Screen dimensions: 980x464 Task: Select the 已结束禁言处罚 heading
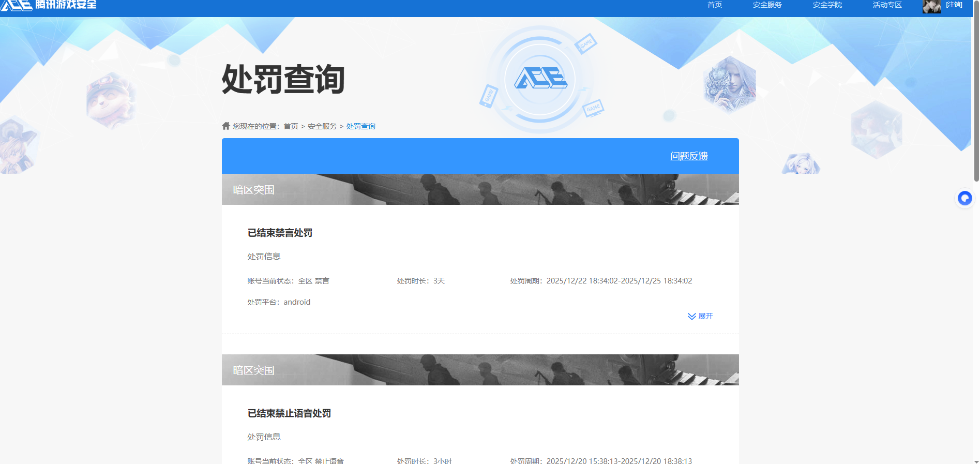280,233
